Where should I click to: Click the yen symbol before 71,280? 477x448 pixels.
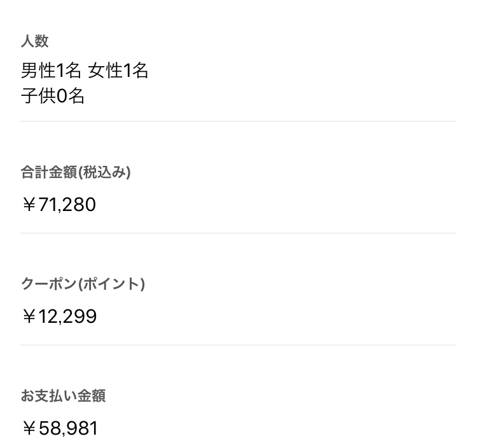pos(29,204)
